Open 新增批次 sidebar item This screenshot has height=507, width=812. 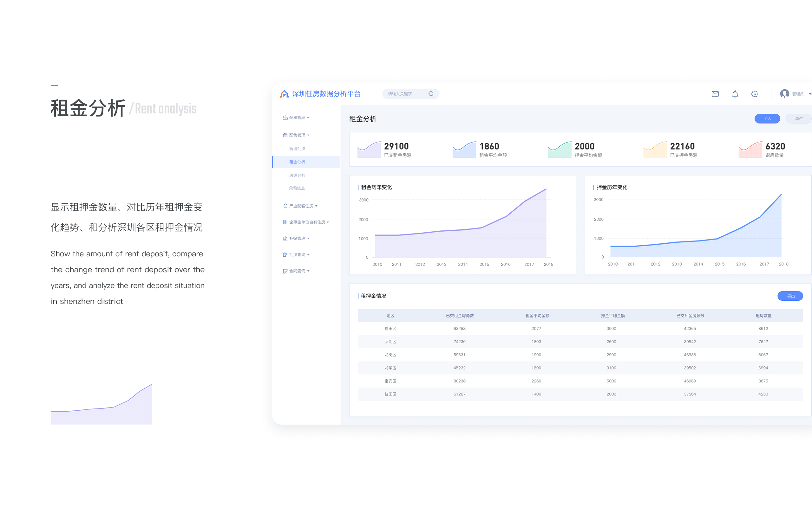(297, 149)
